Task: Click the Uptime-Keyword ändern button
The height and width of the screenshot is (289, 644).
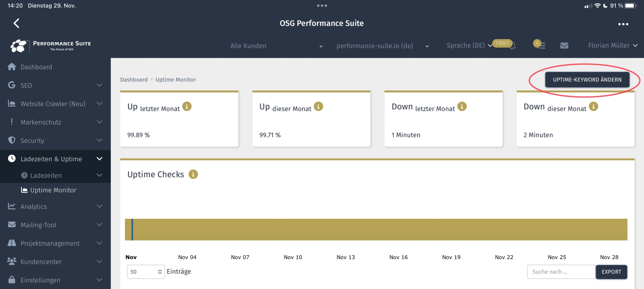Action: point(587,79)
